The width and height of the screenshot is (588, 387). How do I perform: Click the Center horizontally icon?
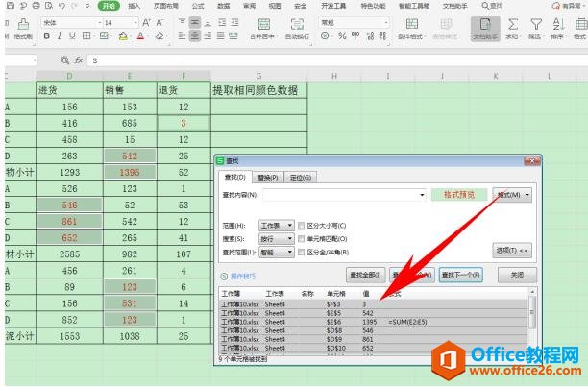click(195, 36)
